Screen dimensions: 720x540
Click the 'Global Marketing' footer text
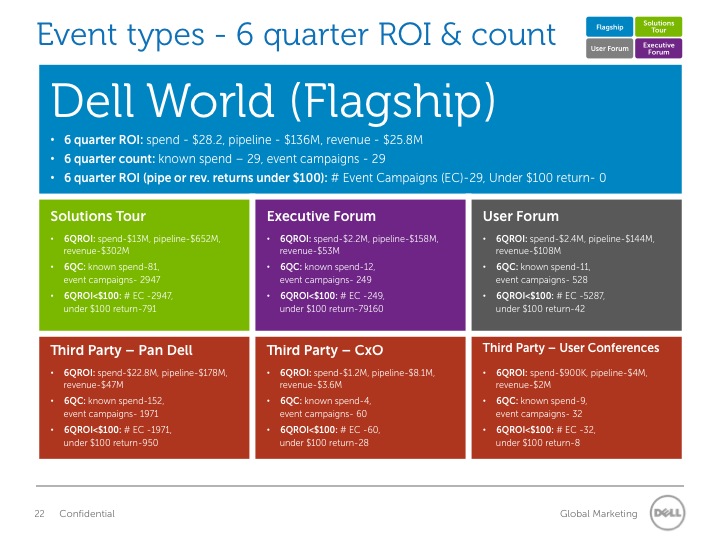click(x=598, y=513)
